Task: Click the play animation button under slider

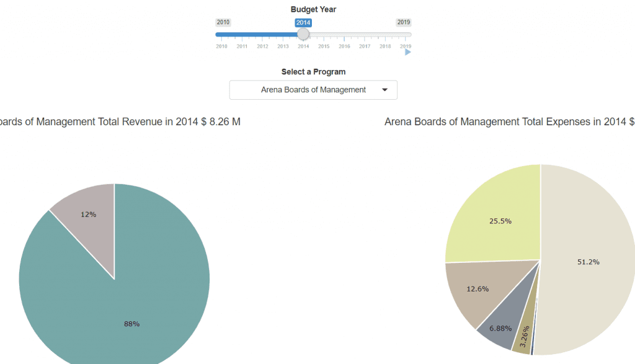Action: (x=407, y=53)
